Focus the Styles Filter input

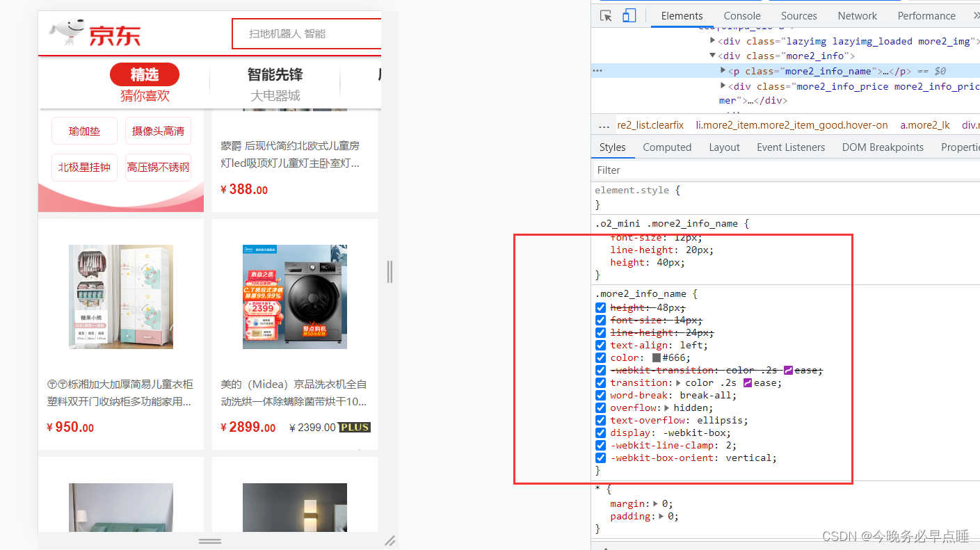[785, 170]
